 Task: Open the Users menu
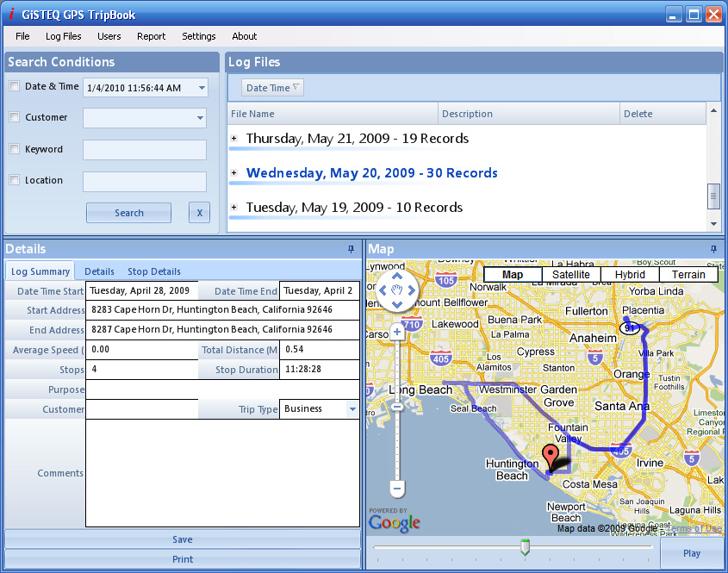[x=109, y=36]
